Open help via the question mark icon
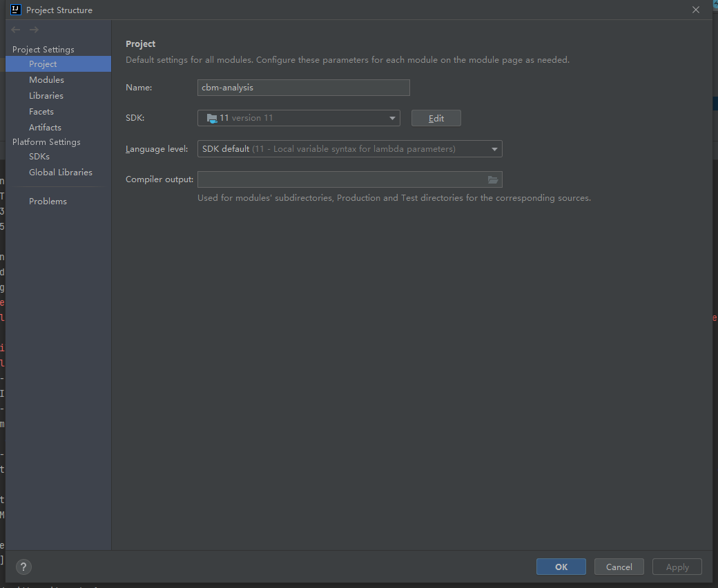The width and height of the screenshot is (718, 588). (x=23, y=567)
